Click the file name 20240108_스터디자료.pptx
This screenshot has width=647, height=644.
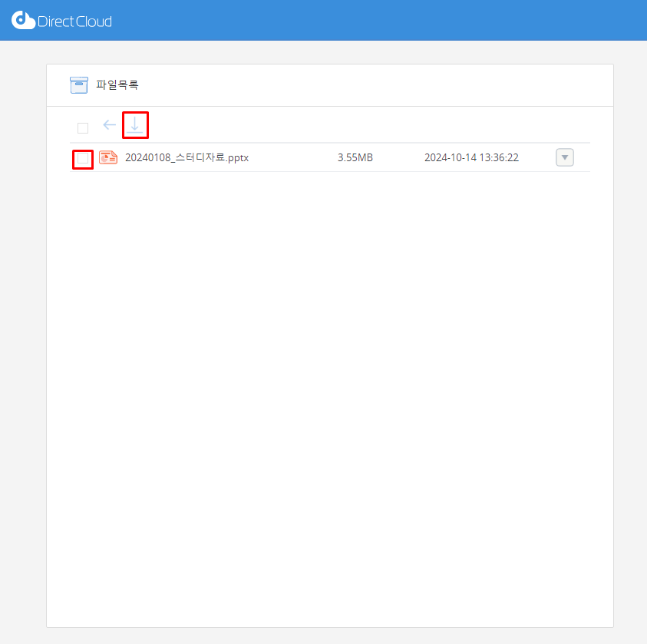(x=187, y=157)
